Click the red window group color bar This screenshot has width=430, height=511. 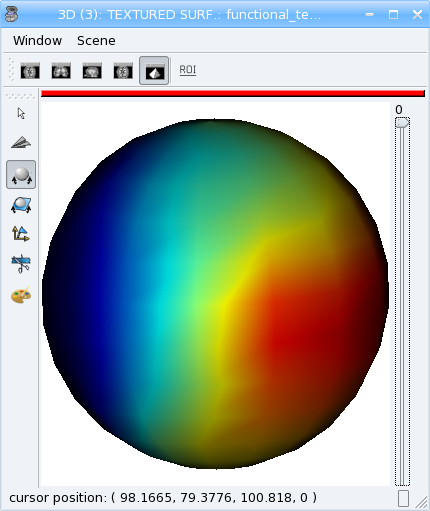pyautogui.click(x=233, y=93)
